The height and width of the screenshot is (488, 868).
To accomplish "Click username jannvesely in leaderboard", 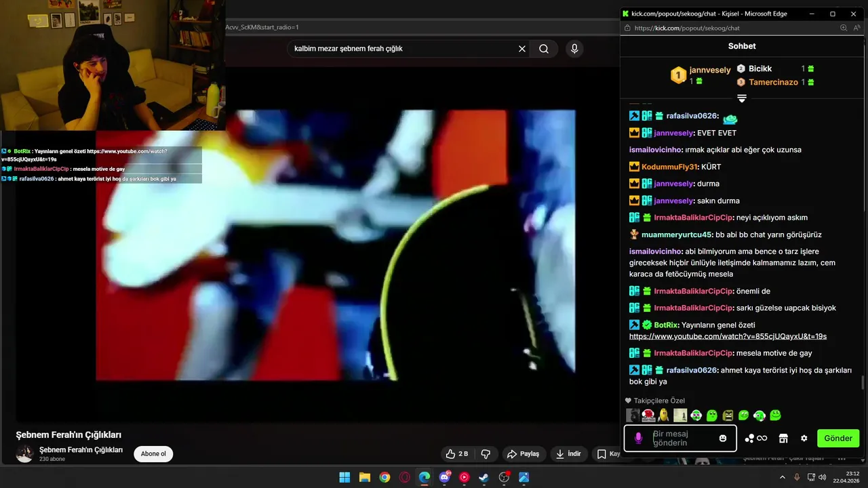I will click(710, 70).
